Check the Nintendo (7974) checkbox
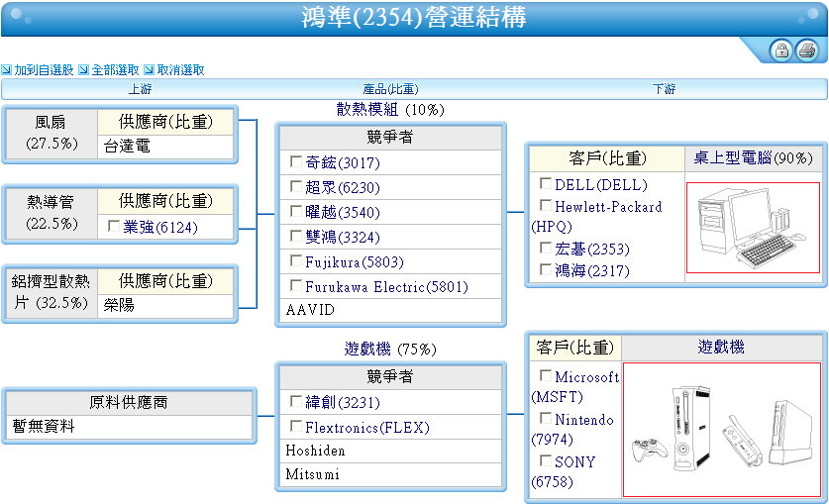The width and height of the screenshot is (829, 504). [x=546, y=419]
